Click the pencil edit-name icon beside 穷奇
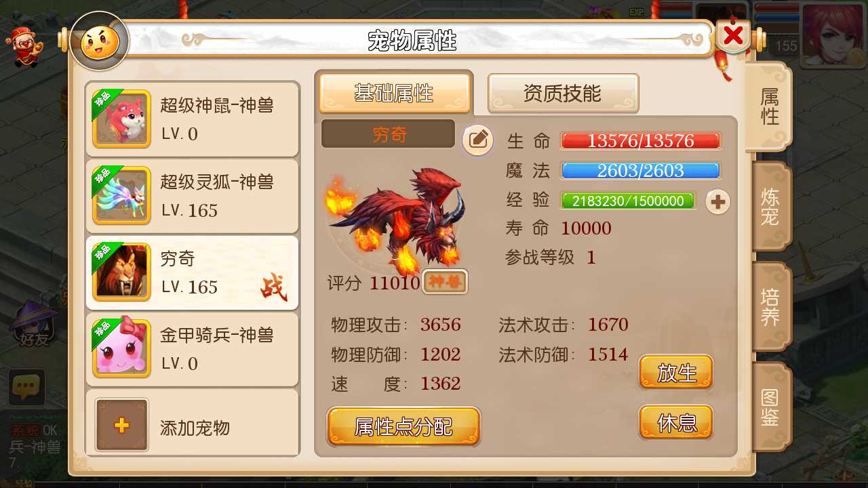Screen dimensions: 868x488 tap(478, 140)
